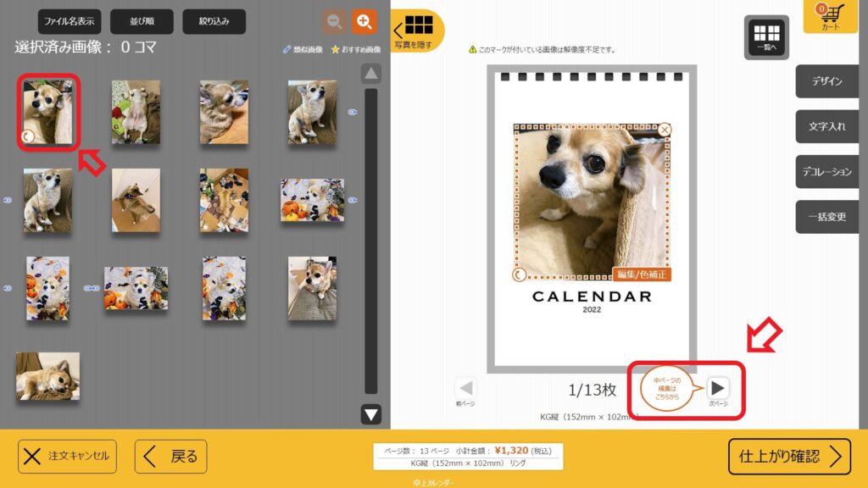Open the 絞り込み filter options
Image resolution: width=868 pixels, height=488 pixels.
click(214, 21)
